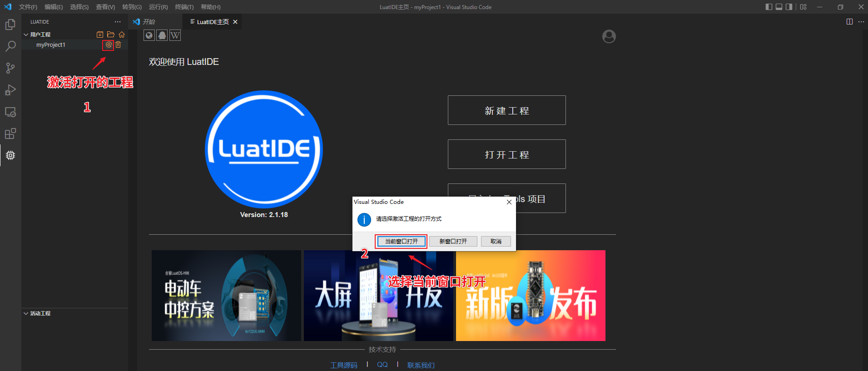868x371 pixels.
Task: Click the Version: 2.1.18 text
Action: point(264,215)
